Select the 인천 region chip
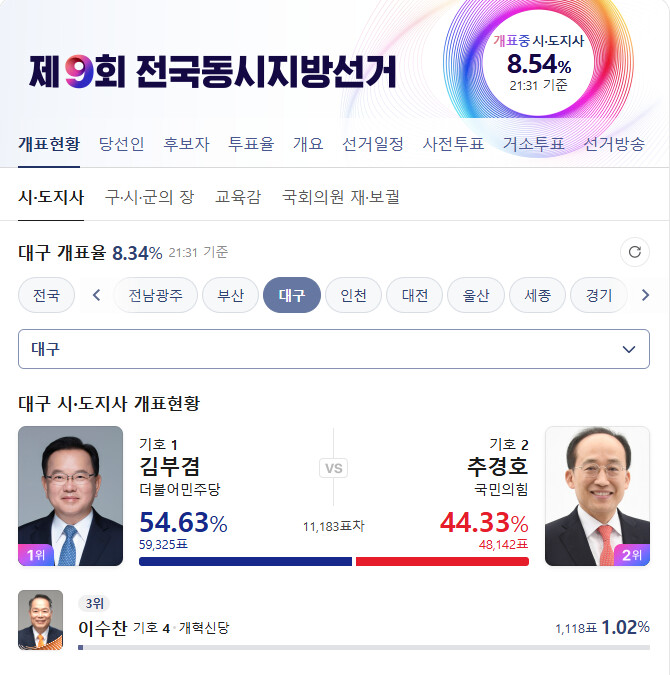This screenshot has width=670, height=675. click(353, 295)
